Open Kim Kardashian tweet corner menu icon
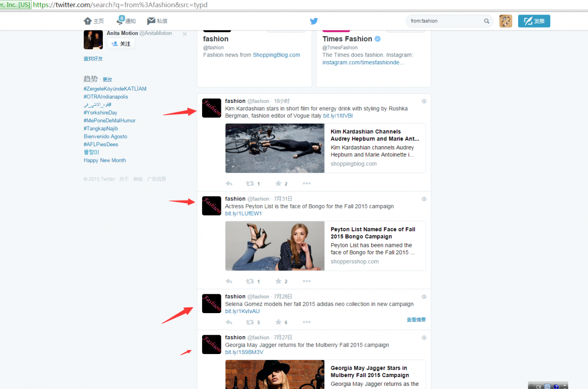Screen dimensions: 588x389 pos(424,101)
